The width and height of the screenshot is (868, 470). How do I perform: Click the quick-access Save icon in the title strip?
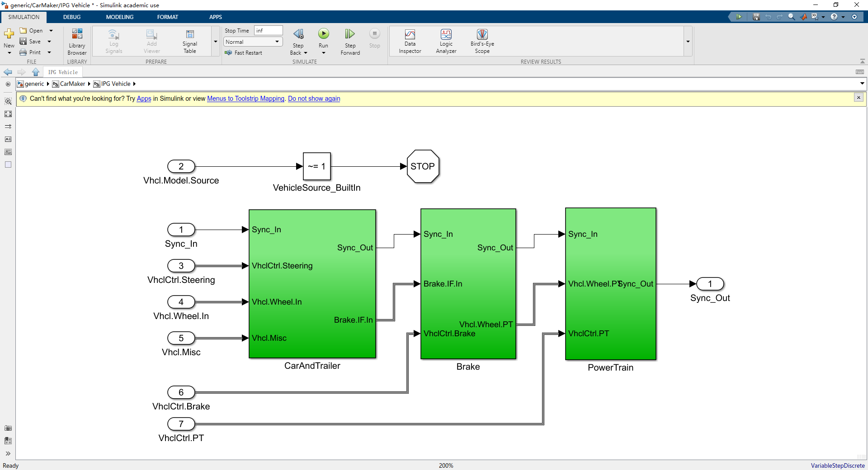(x=756, y=17)
